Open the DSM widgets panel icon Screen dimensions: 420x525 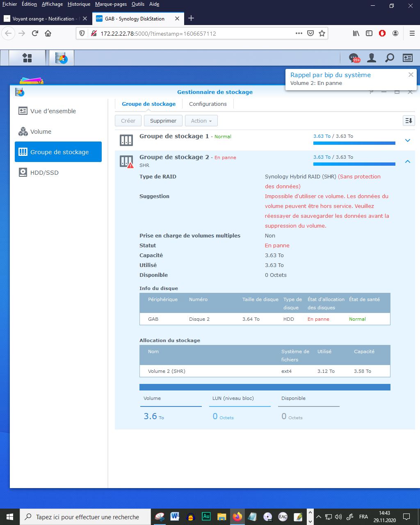point(408,58)
